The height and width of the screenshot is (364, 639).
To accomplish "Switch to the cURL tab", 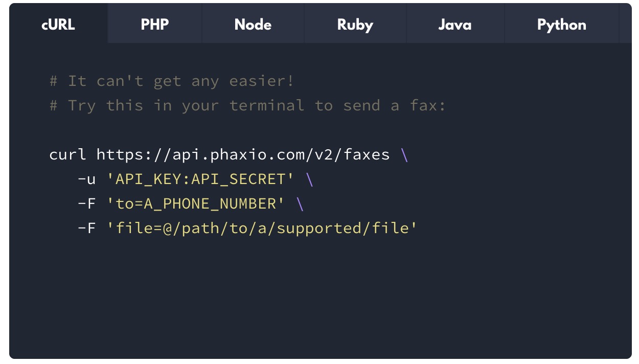I will pos(58,25).
